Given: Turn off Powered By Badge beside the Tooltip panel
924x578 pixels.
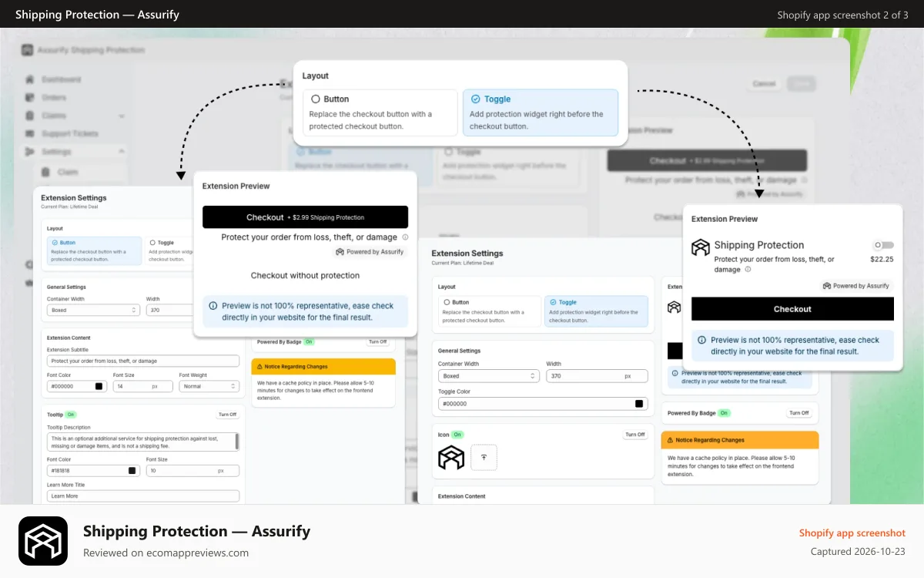Looking at the screenshot, I should [x=377, y=341].
